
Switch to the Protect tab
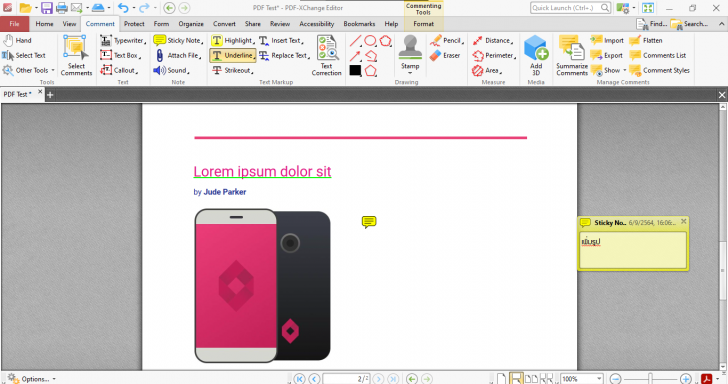coord(134,24)
